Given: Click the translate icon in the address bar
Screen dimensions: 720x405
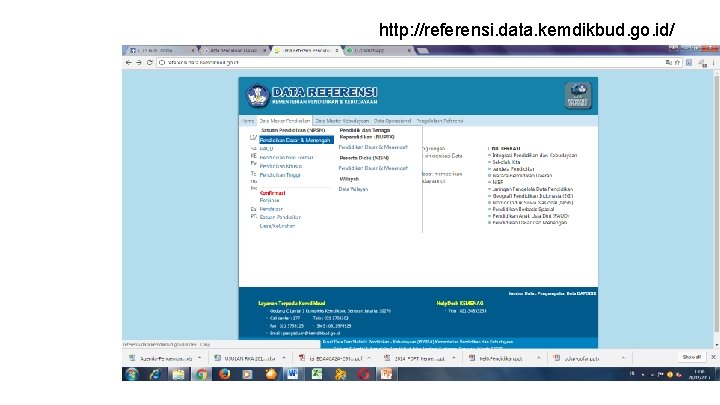Looking at the screenshot, I should click(x=668, y=62).
